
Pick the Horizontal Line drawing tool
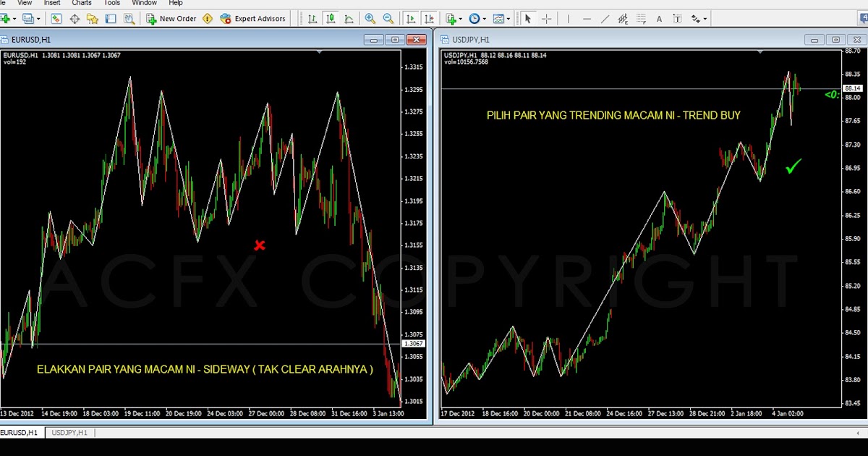(587, 18)
